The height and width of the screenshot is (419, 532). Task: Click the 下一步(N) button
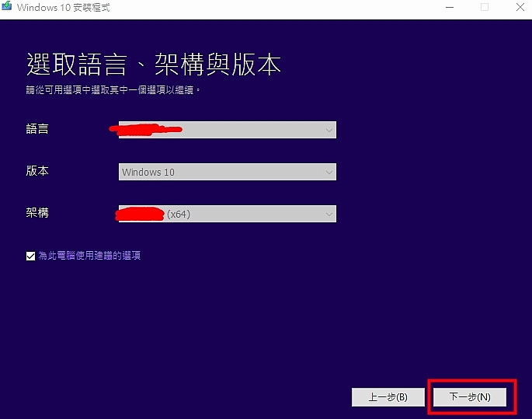(x=470, y=397)
